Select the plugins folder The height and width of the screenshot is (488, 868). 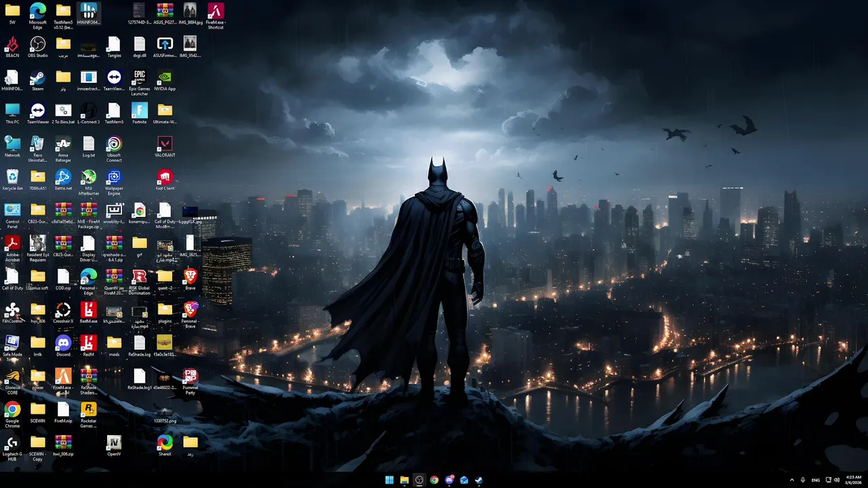pos(165,314)
